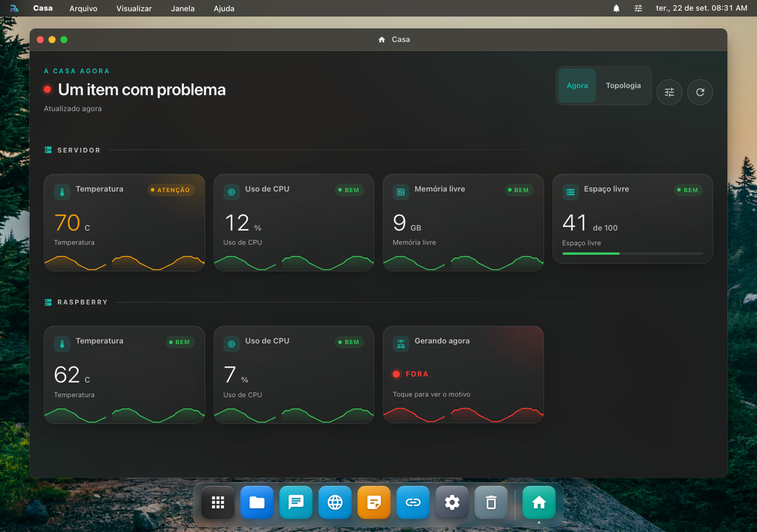Open the Janela menu
Screen dimensions: 757x532
183,8
